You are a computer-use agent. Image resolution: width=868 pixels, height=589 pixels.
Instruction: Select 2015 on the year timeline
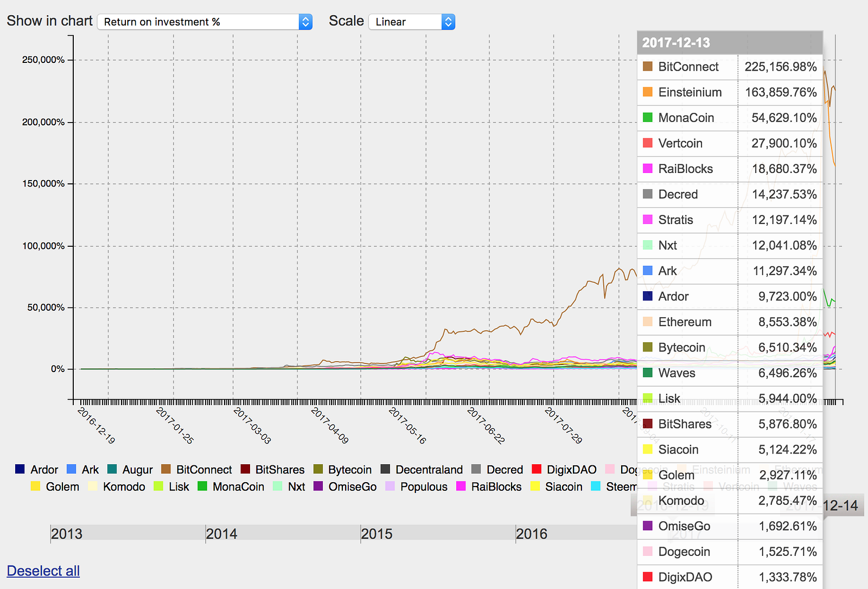point(377,534)
